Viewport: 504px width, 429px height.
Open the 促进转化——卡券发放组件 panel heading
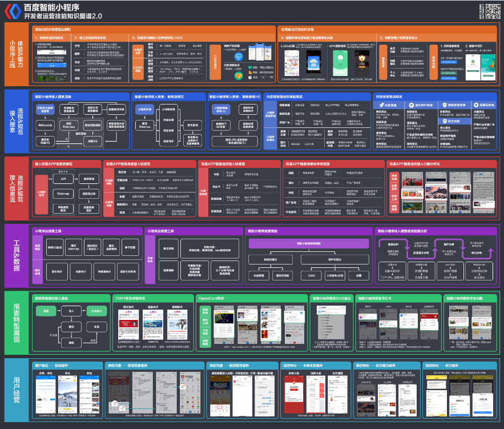[303, 366]
